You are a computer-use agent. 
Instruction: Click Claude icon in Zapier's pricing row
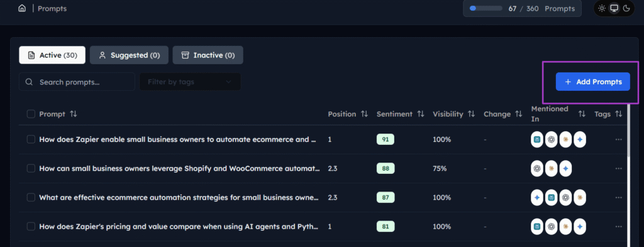(565, 226)
